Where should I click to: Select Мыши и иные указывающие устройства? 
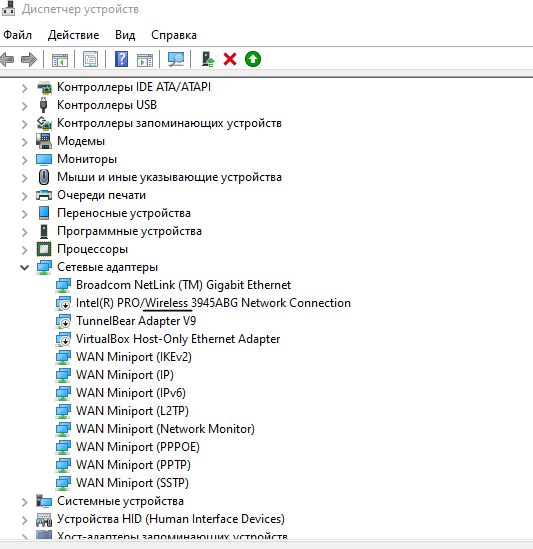point(169,177)
